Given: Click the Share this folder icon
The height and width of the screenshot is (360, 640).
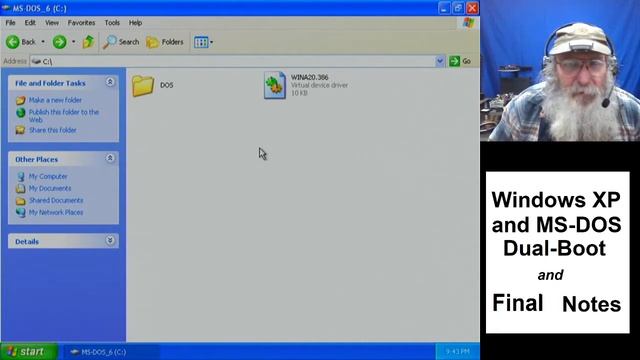Looking at the screenshot, I should [x=20, y=130].
